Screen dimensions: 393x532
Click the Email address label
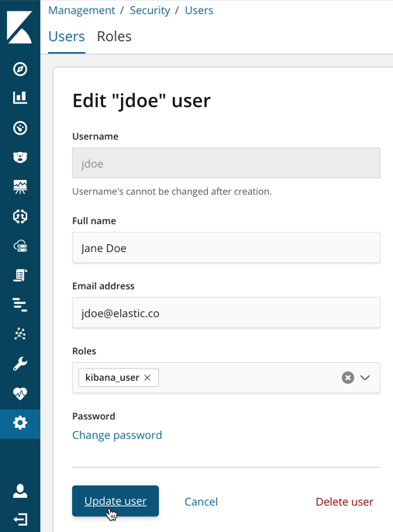103,286
